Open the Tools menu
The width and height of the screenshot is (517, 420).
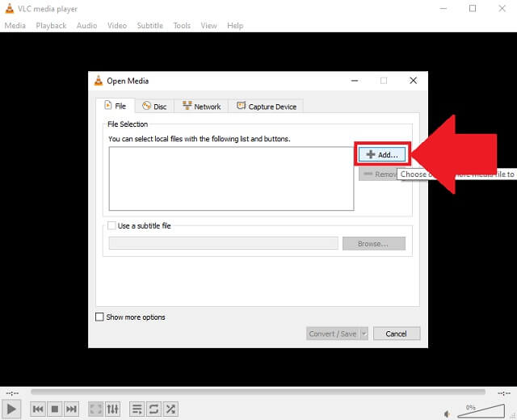(x=182, y=25)
